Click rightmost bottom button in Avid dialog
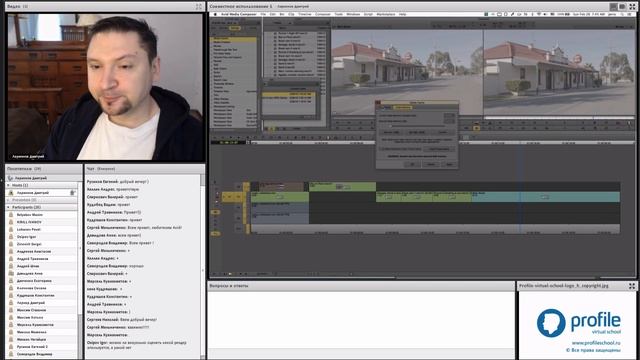 (449, 164)
